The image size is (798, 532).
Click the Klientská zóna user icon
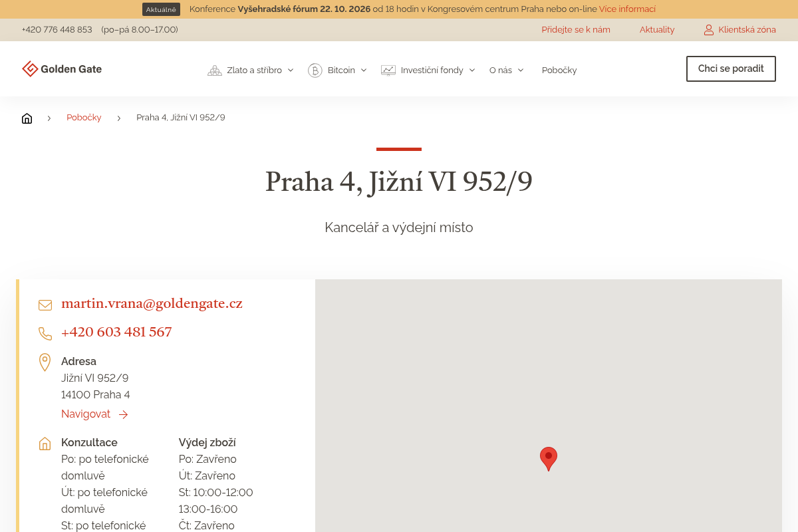pyautogui.click(x=709, y=30)
